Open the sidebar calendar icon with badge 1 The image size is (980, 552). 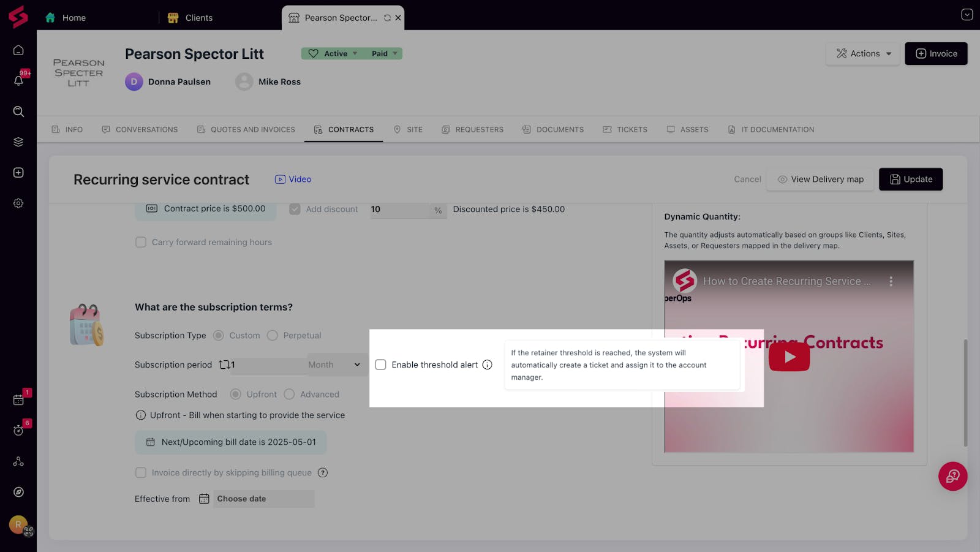coord(18,400)
